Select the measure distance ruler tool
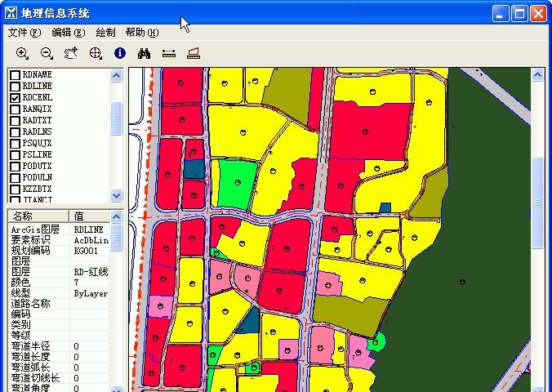 [x=169, y=53]
